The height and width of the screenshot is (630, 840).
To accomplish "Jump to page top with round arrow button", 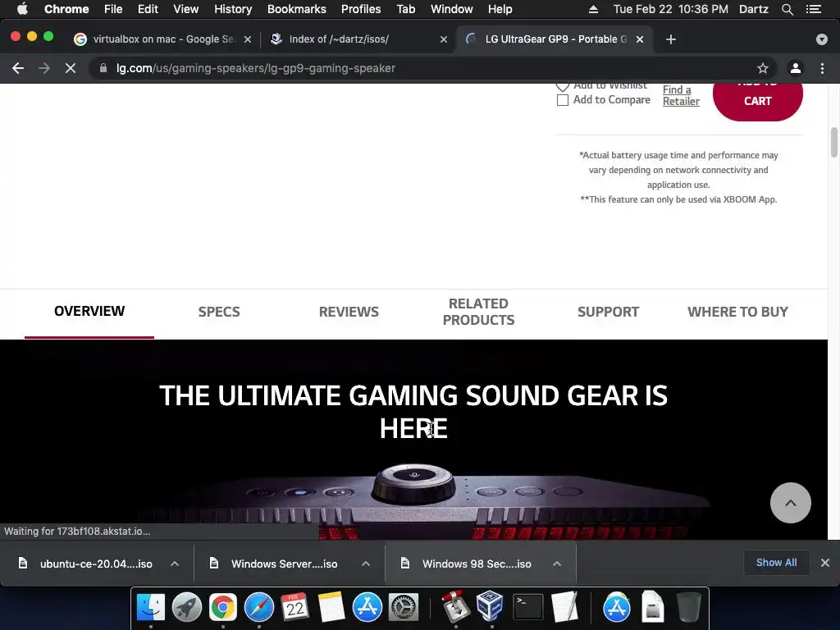I will coord(791,503).
